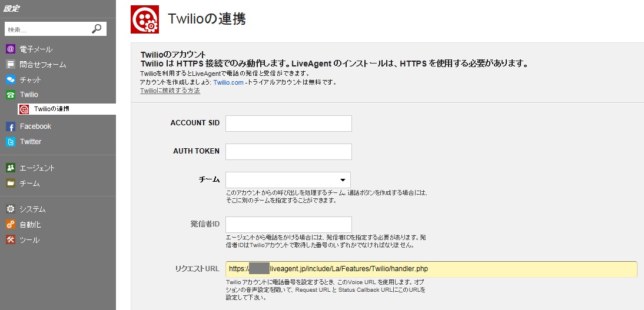Click the search magnifier icon
Image resolution: width=644 pixels, height=310 pixels.
[x=96, y=29]
